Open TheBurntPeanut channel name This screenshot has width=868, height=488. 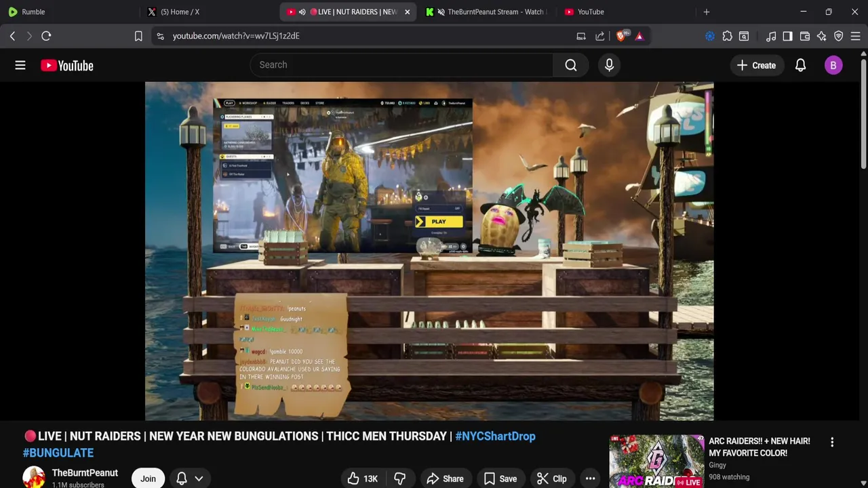tap(85, 472)
